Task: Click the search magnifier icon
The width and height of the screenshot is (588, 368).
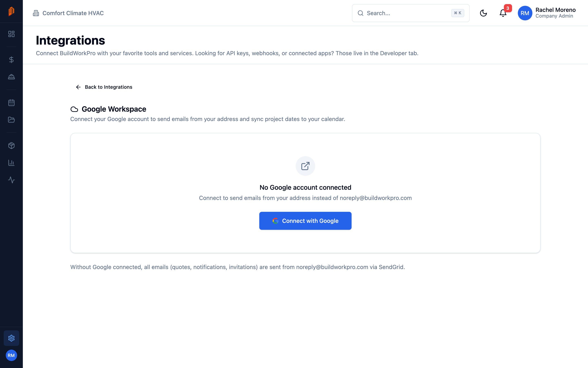Action: tap(361, 13)
